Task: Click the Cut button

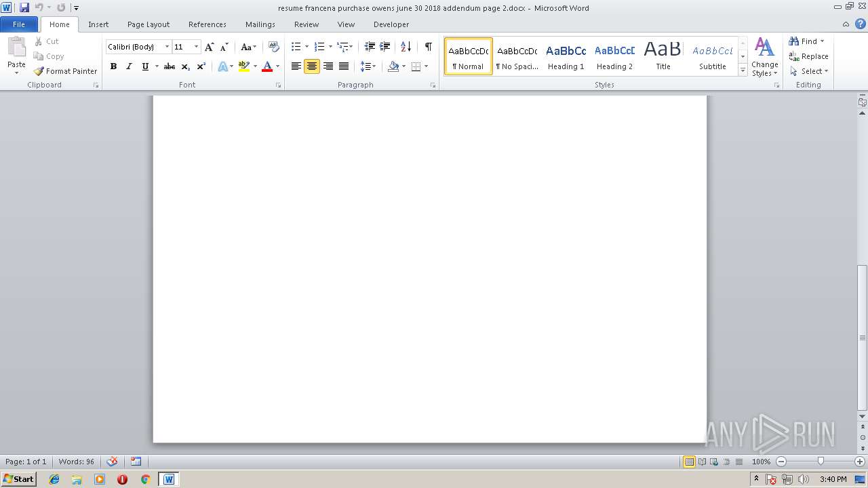Action: point(47,41)
